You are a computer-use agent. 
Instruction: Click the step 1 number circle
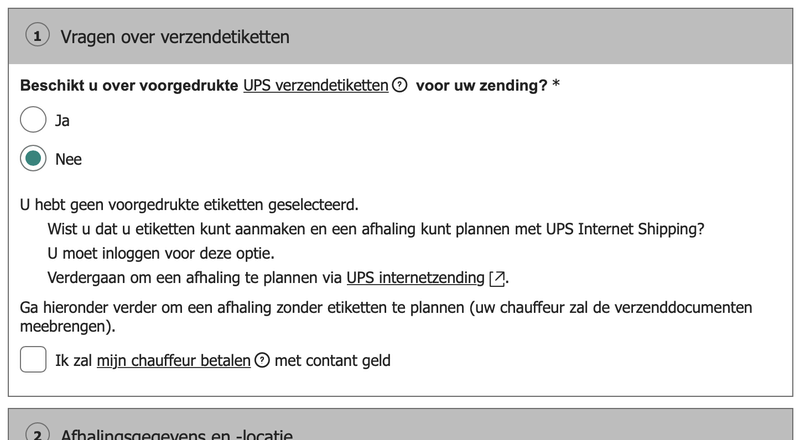(38, 37)
